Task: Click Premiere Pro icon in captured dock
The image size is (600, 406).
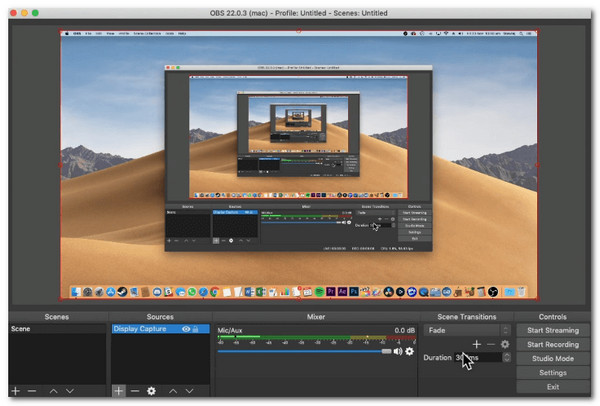Action: 331,292
